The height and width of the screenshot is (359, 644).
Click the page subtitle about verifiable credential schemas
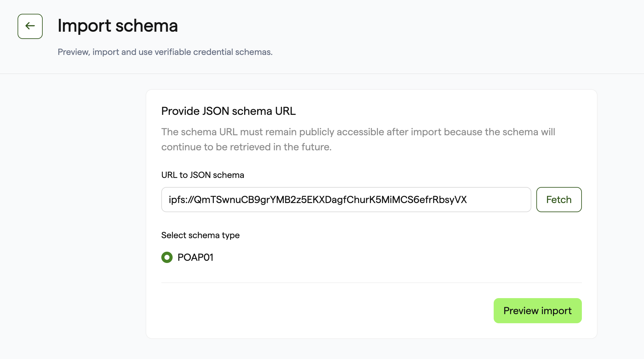point(165,52)
